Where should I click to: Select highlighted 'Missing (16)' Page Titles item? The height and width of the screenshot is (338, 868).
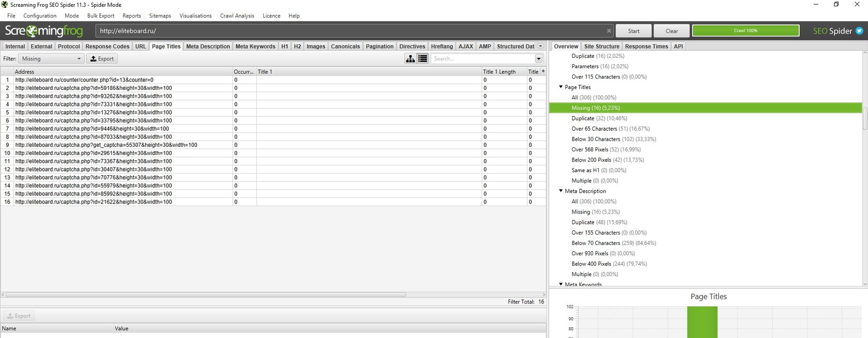tap(705, 108)
